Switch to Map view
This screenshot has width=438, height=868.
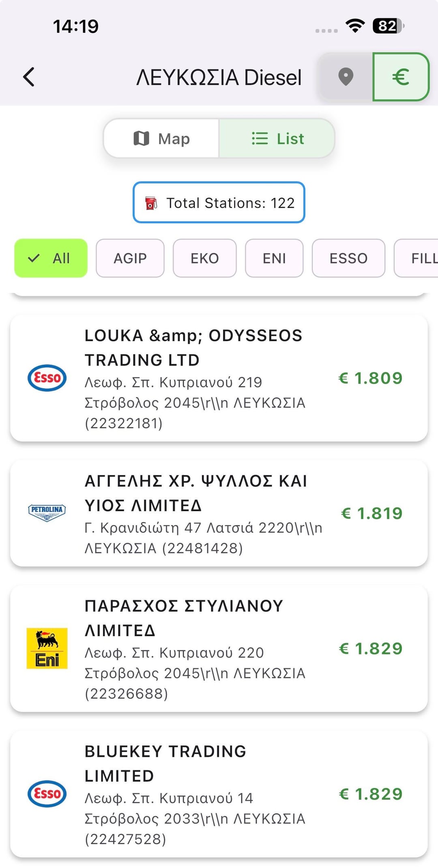tap(161, 138)
